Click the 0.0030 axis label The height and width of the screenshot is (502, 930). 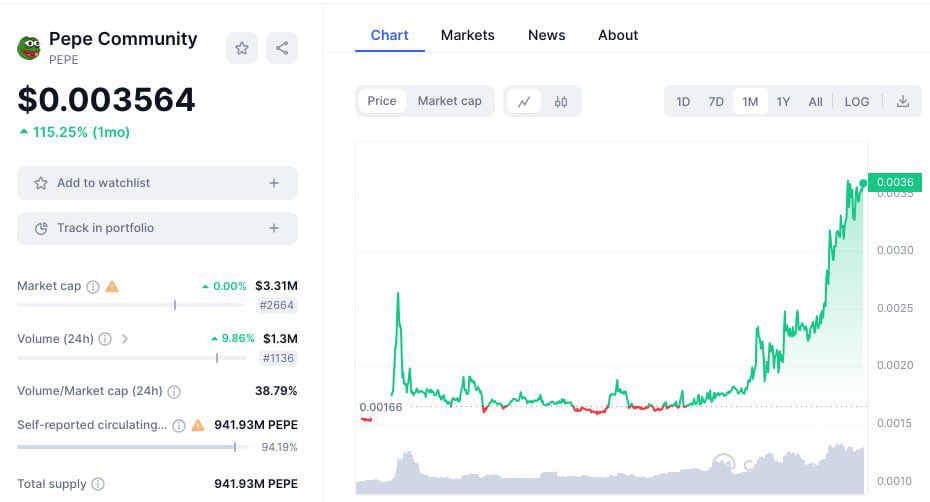(x=895, y=250)
